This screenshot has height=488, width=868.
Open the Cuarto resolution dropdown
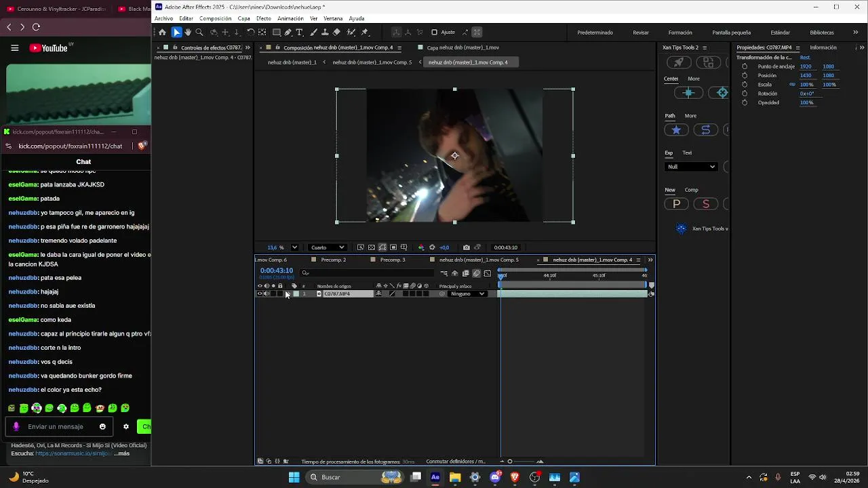[327, 247]
